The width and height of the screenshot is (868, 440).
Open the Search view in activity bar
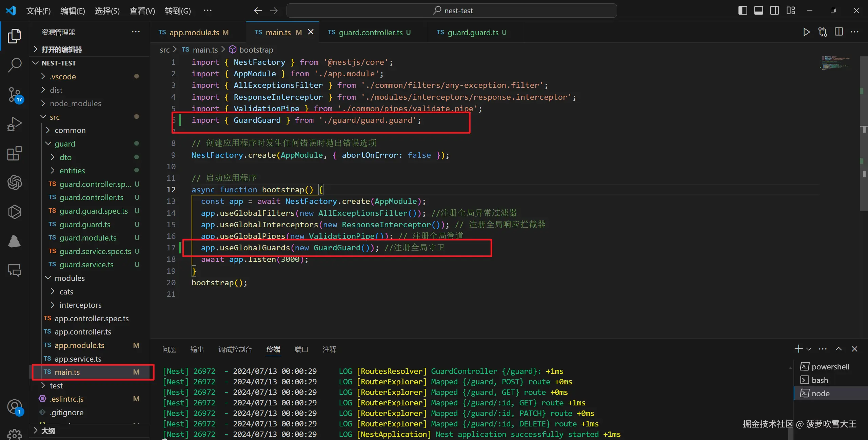point(15,65)
